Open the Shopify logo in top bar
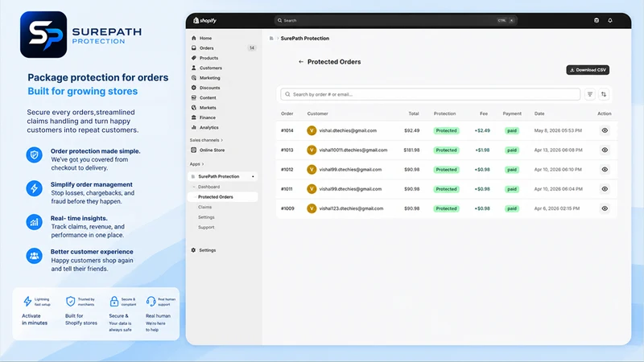 pos(205,21)
